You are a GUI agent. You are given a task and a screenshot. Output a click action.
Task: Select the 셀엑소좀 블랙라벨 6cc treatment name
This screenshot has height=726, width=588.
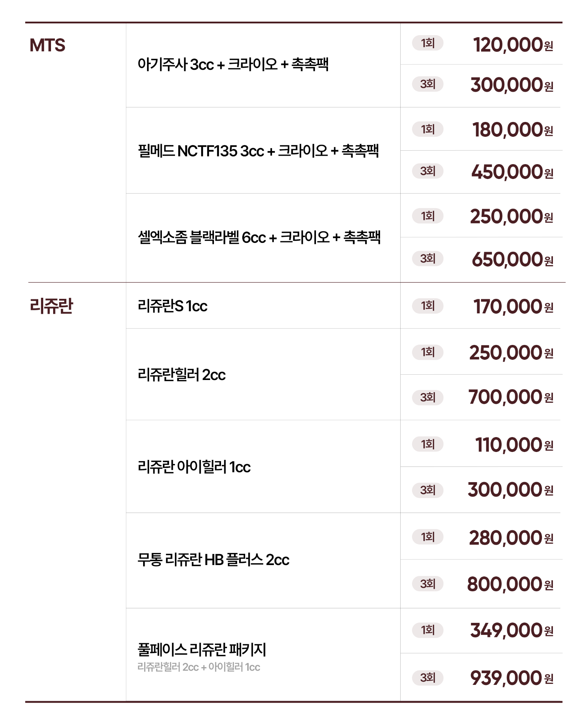tap(259, 238)
